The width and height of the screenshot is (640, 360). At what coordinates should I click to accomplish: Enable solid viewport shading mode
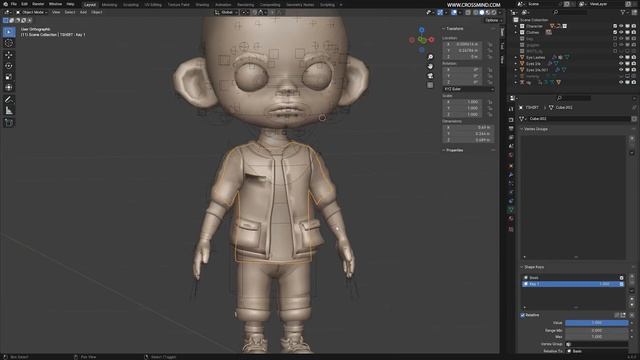click(482, 12)
